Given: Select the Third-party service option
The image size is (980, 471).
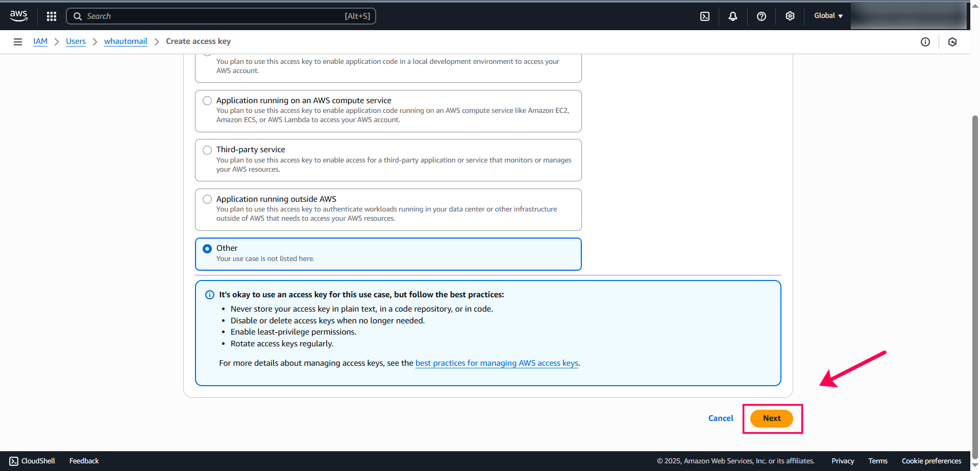Looking at the screenshot, I should tap(207, 150).
